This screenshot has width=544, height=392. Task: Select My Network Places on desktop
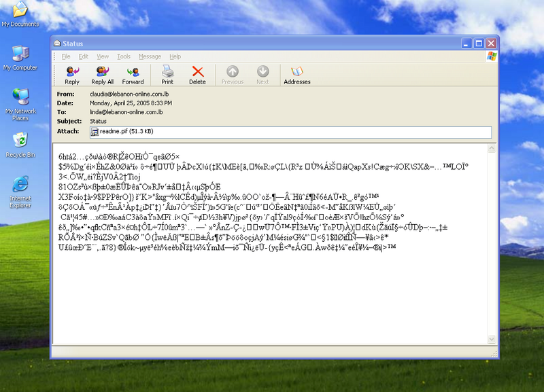(x=20, y=105)
